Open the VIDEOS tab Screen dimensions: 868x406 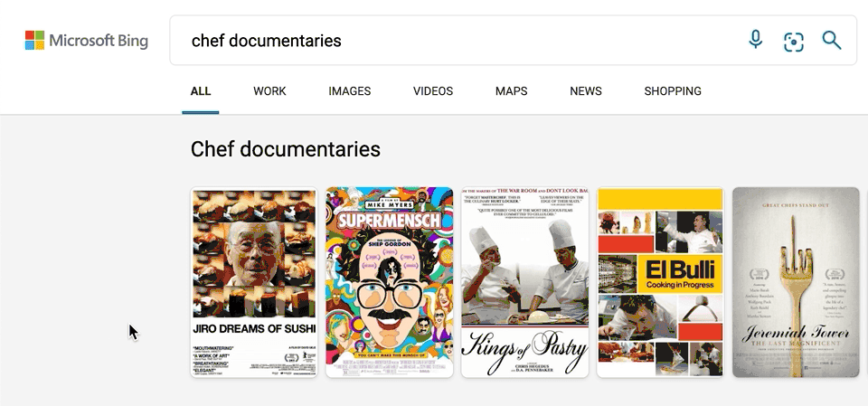(433, 91)
